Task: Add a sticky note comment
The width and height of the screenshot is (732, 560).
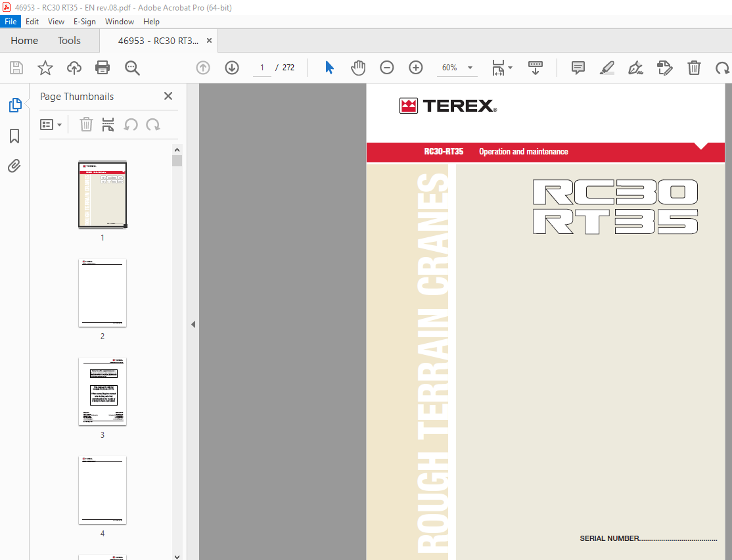Action: 578,68
